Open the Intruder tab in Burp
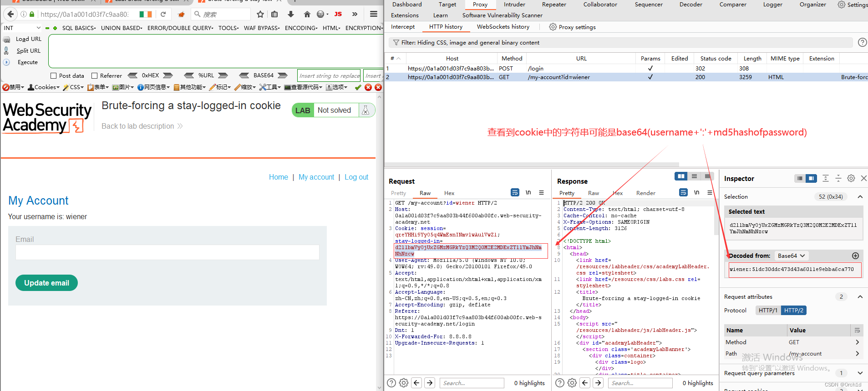Viewport: 868px width, 391px height. (514, 5)
